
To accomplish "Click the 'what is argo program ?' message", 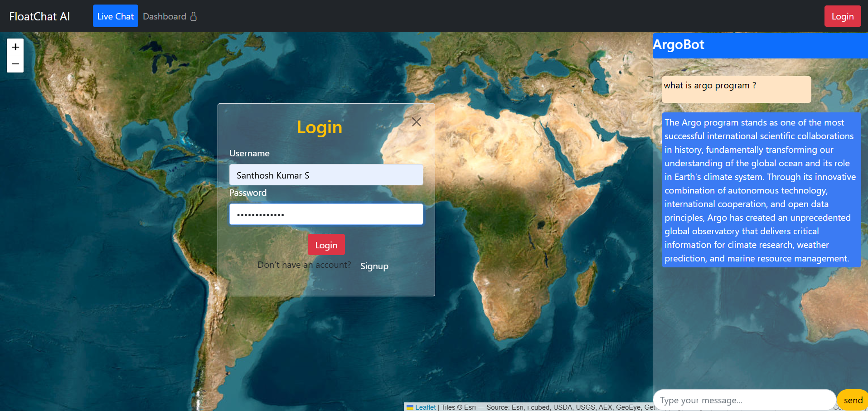I will click(736, 89).
